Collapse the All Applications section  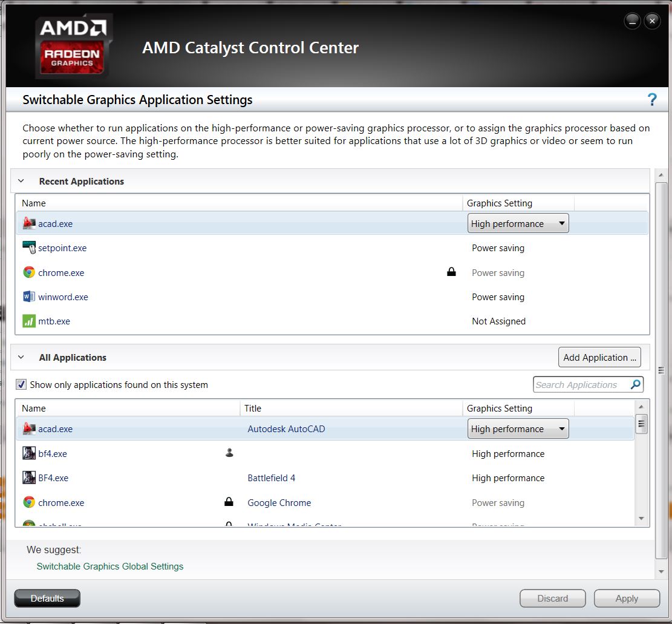click(21, 357)
